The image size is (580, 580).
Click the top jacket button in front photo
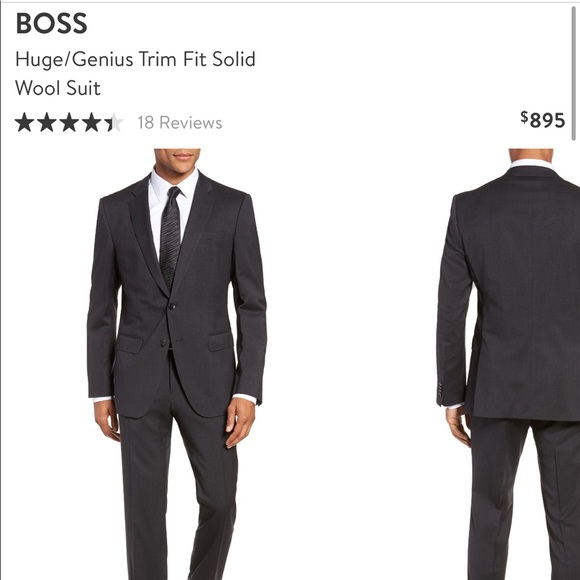pos(172,306)
